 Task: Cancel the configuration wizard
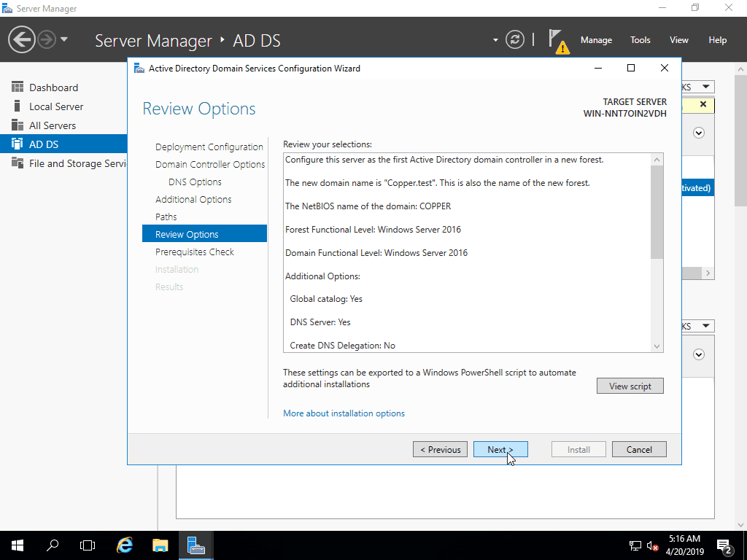click(639, 449)
